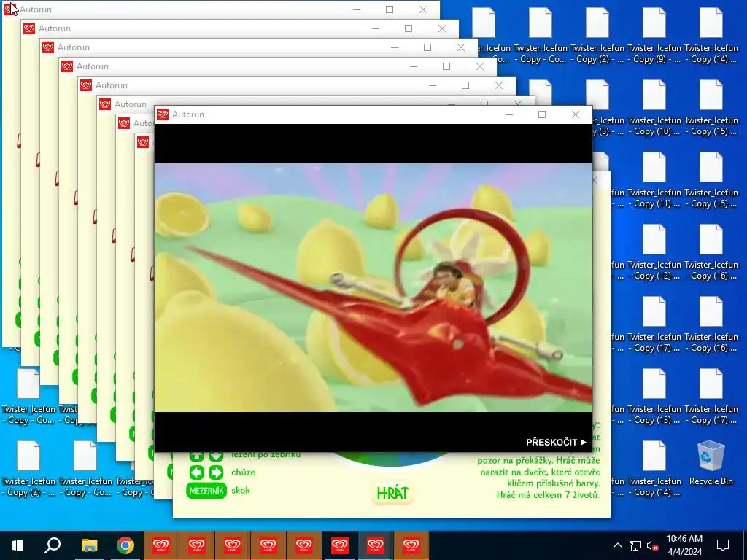747x560 pixels.
Task: Click the right arrow key icon beside chůze
Action: click(x=216, y=472)
